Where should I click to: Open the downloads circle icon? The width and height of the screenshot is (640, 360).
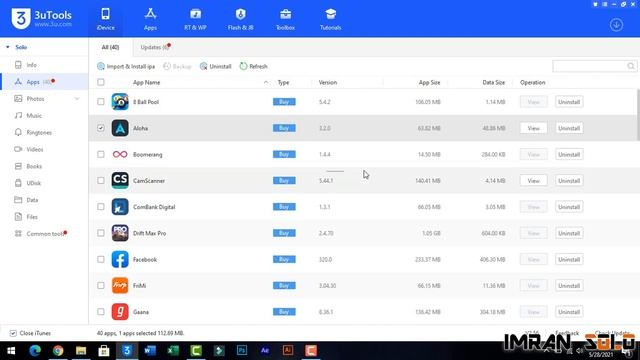[616, 24]
